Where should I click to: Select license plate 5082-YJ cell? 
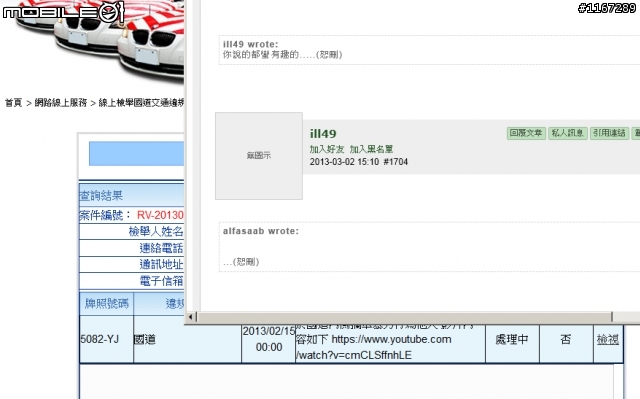[x=107, y=339]
